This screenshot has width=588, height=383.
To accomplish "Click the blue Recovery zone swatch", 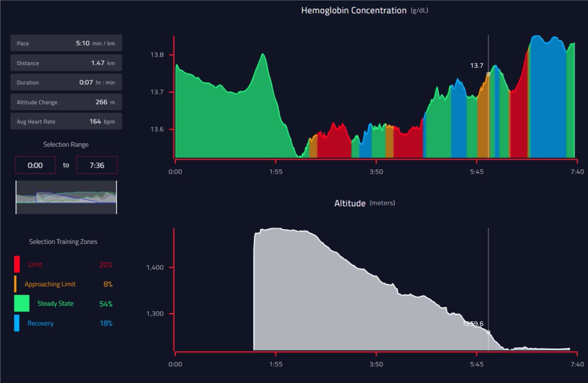I will 17,323.
